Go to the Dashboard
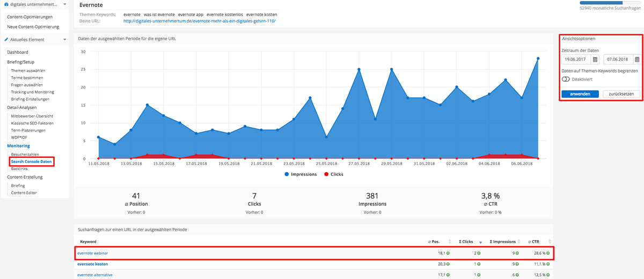Viewport: 644px width, 279px height. 18,52
